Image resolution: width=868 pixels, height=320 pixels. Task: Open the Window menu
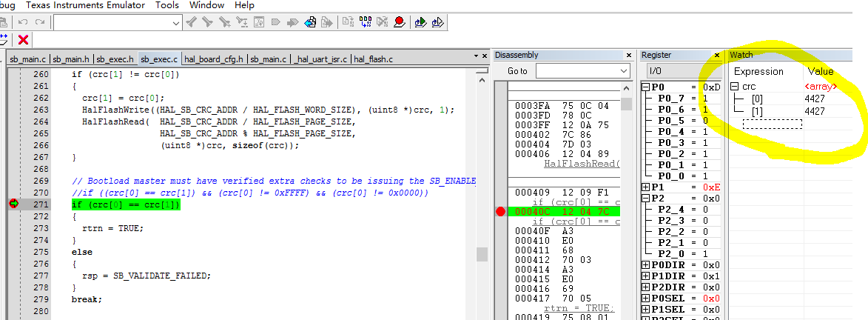(206, 5)
